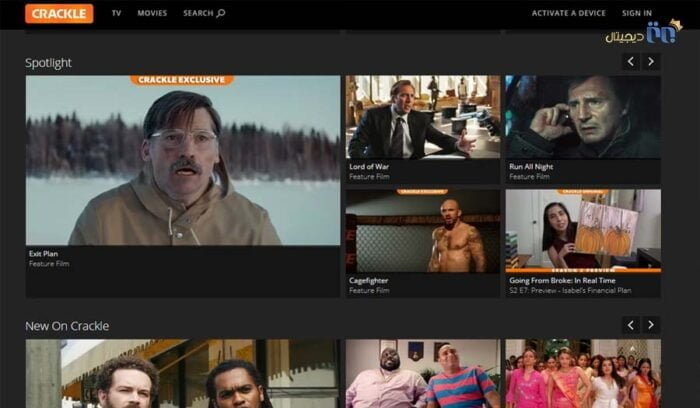Screen dimensions: 700x408
Task: Open New On Crackle thumbnail with striped shirt man
Action: coord(423,374)
